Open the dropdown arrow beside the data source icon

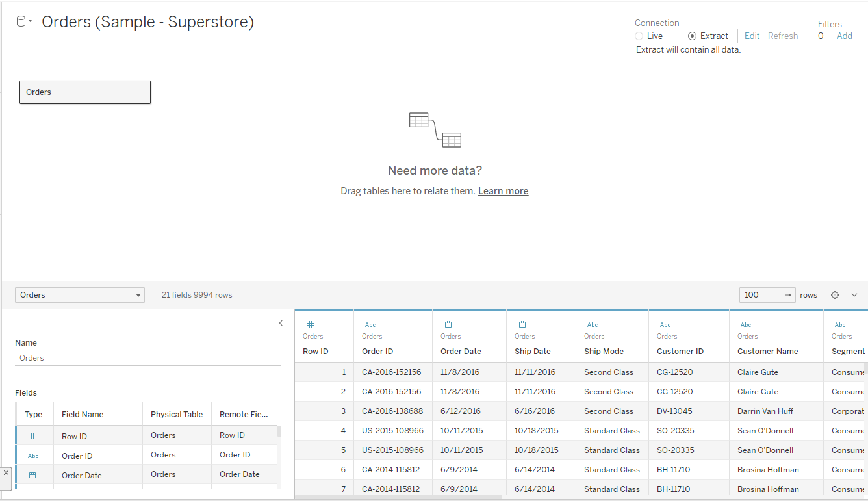(30, 23)
